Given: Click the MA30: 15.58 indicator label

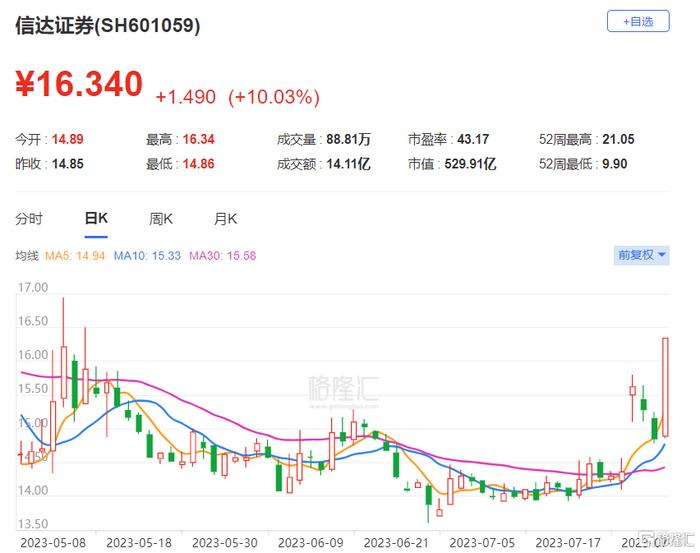Looking at the screenshot, I should [x=223, y=256].
